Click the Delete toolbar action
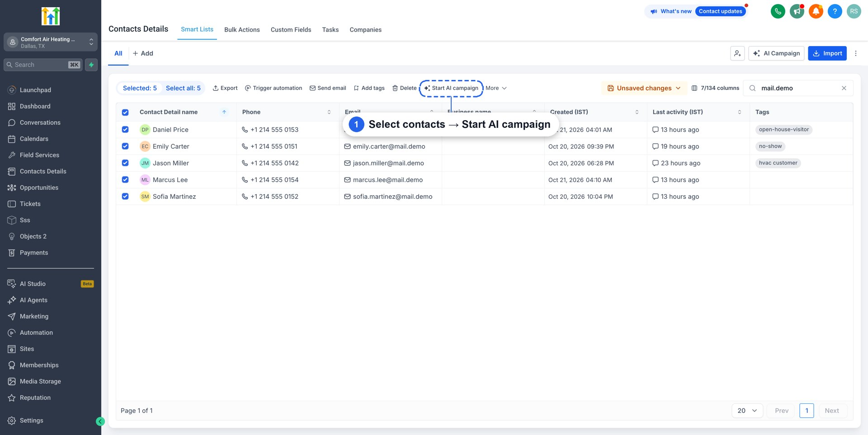Screen dimensions: 868x435 click(404, 88)
